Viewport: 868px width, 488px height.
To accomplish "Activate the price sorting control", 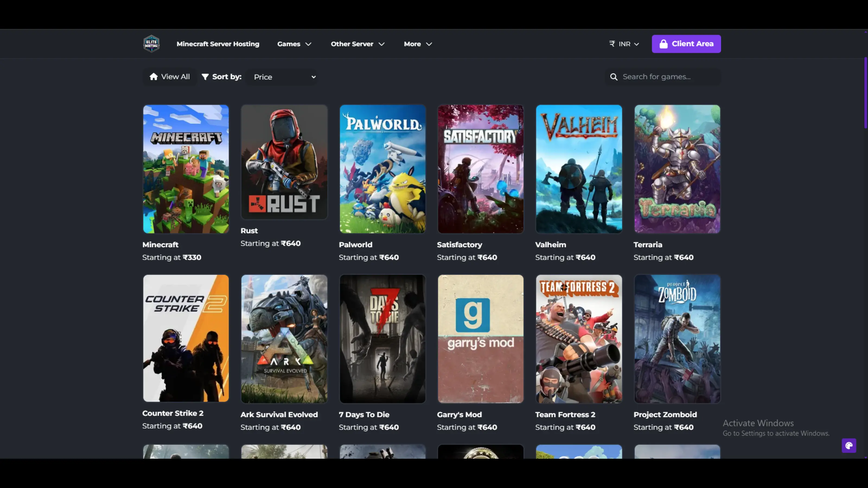I will [283, 77].
